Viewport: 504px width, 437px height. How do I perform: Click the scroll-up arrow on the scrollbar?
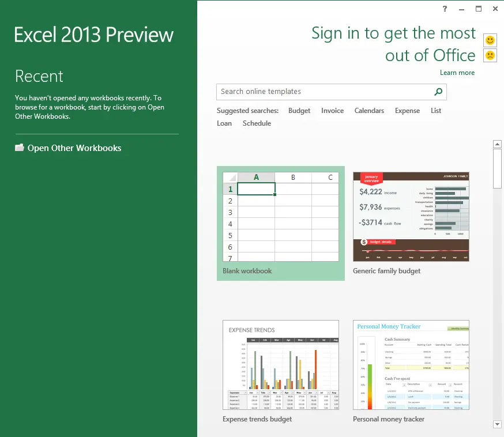(497, 144)
